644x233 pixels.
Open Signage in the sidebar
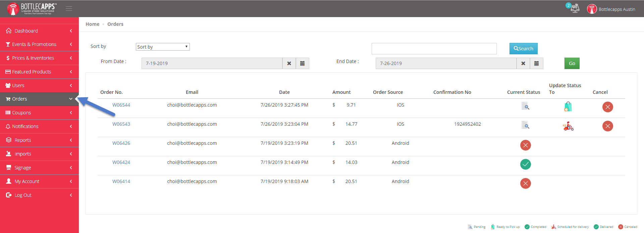(39, 168)
